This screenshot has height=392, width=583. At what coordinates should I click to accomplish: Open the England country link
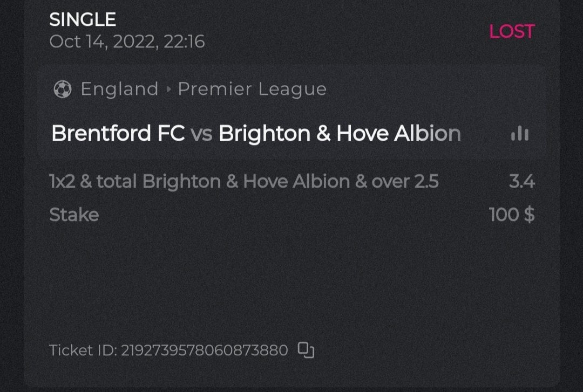(119, 89)
